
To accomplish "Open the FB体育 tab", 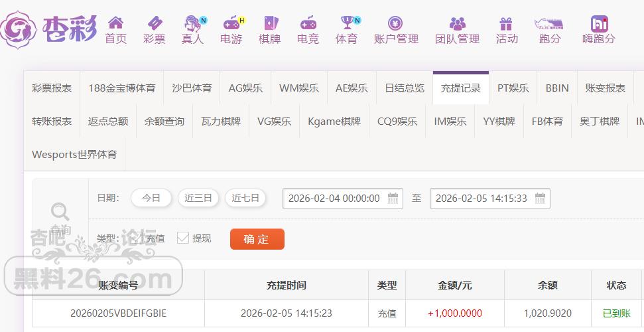I will click(x=547, y=122).
